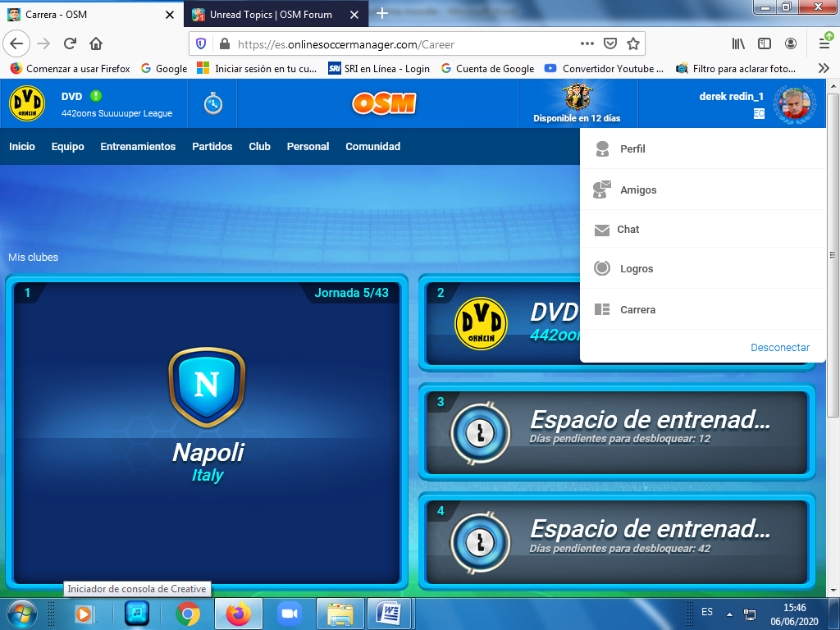Click the page vertical scrollbar
Viewport: 840px width, 630px height.
point(832,255)
